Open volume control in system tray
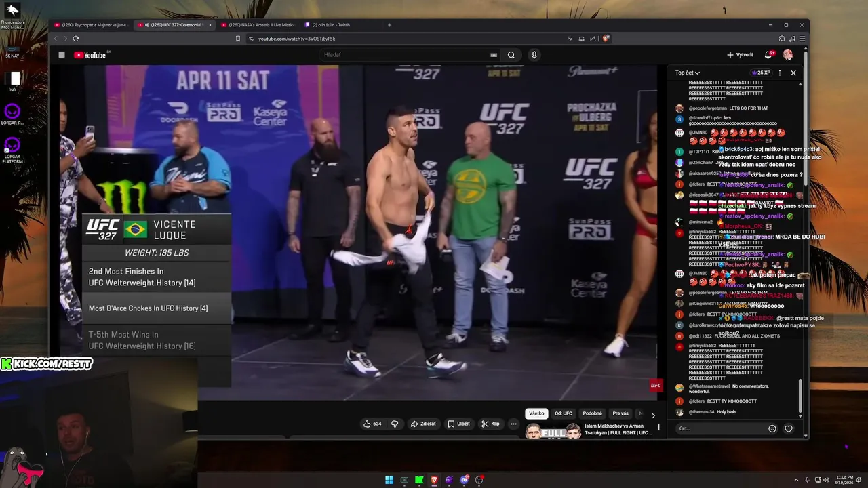This screenshot has width=868, height=488. [826, 480]
